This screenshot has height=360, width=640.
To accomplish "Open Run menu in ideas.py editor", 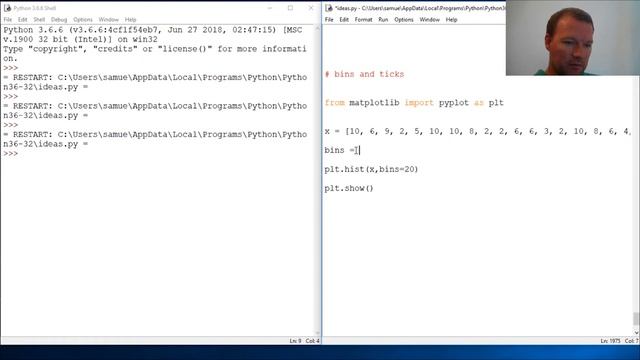I will [x=383, y=20].
